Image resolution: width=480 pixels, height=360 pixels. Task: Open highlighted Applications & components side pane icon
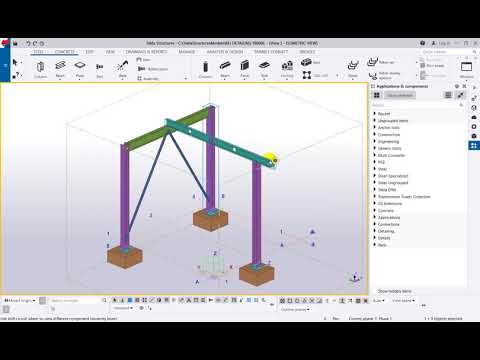point(474,145)
